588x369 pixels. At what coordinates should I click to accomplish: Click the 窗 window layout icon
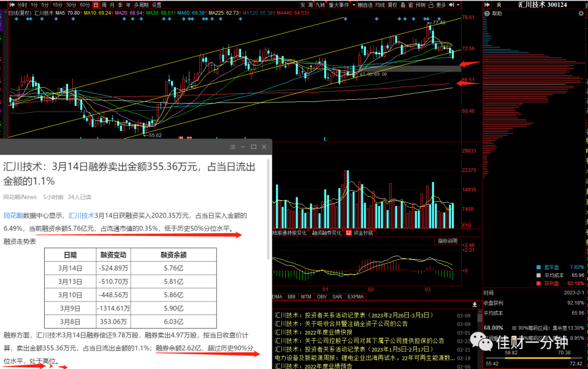(411, 4)
